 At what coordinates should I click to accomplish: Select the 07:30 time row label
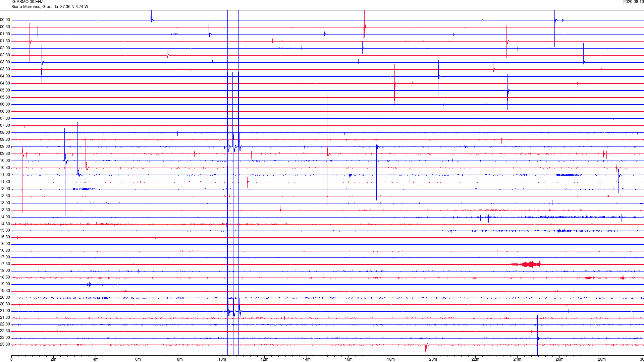[x=5, y=126]
